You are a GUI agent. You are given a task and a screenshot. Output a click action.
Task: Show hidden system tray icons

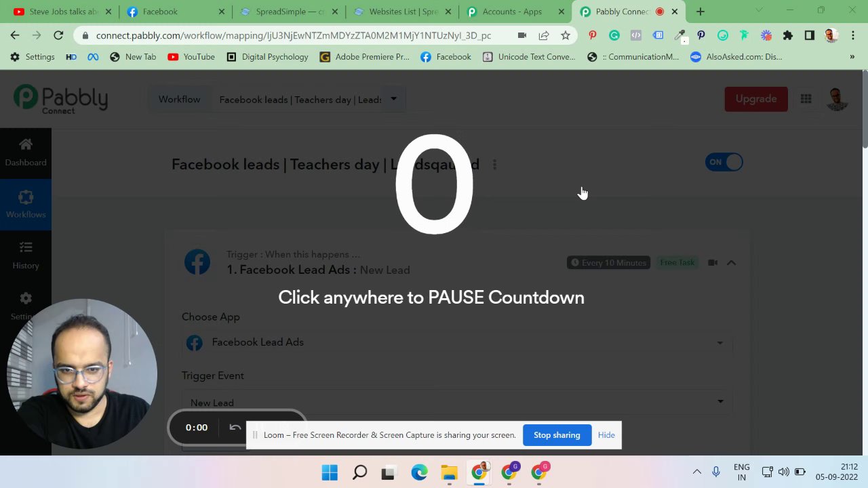tap(696, 472)
